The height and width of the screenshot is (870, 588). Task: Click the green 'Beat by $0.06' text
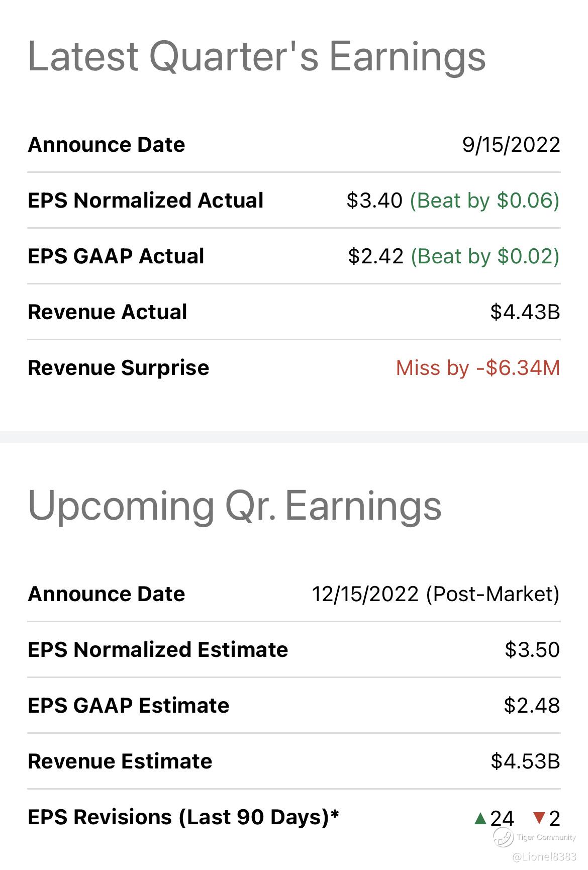(x=484, y=201)
